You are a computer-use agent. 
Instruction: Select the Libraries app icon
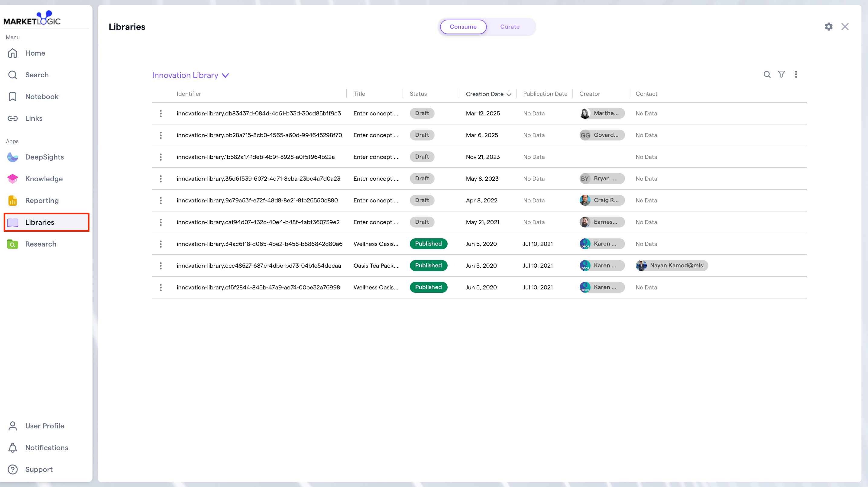tap(13, 222)
